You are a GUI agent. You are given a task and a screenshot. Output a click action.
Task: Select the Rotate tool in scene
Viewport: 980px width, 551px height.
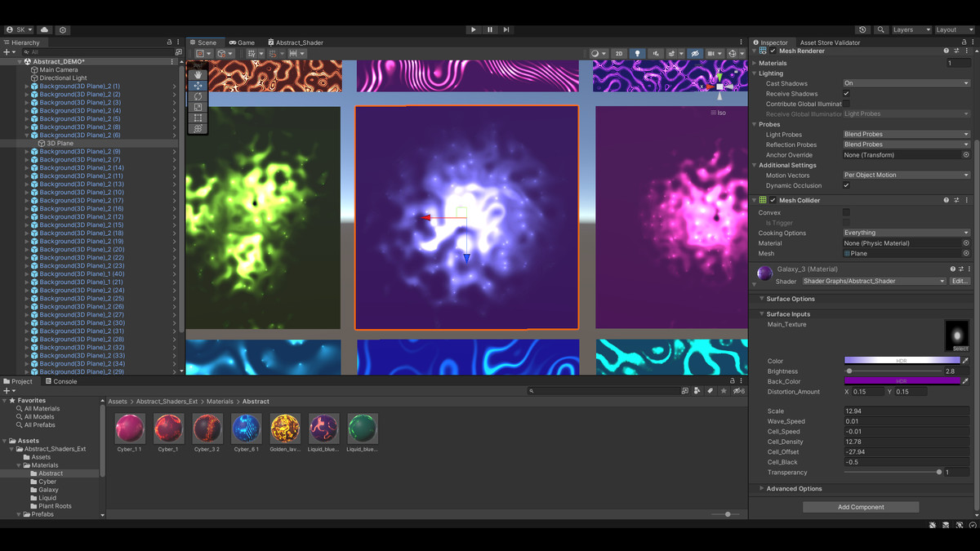click(x=198, y=96)
